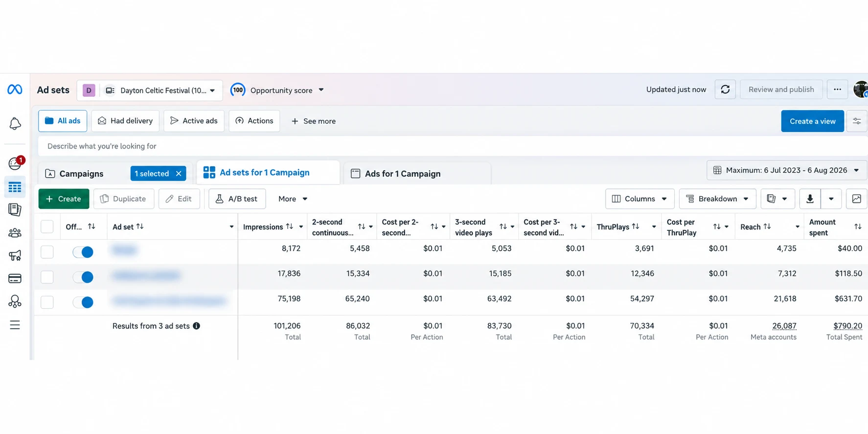
Task: Open the notifications bell in sidebar
Action: point(15,124)
